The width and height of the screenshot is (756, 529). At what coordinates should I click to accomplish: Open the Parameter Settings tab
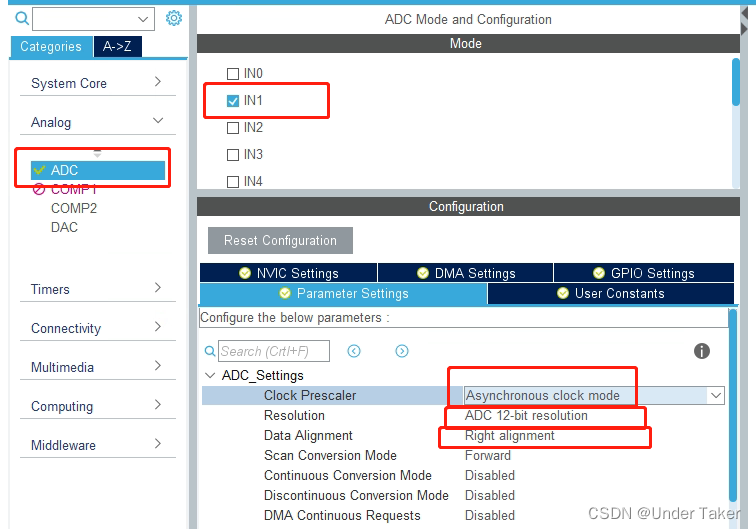pyautogui.click(x=343, y=293)
